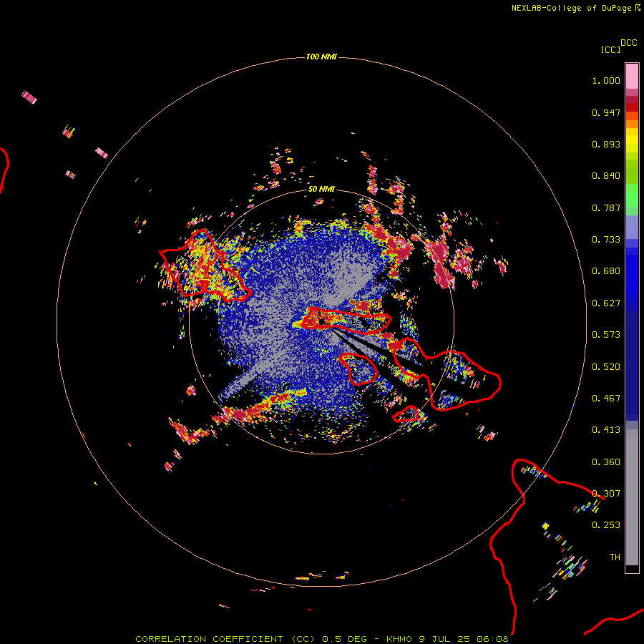
Task: Select the 0.733 scale value
Action: point(606,240)
